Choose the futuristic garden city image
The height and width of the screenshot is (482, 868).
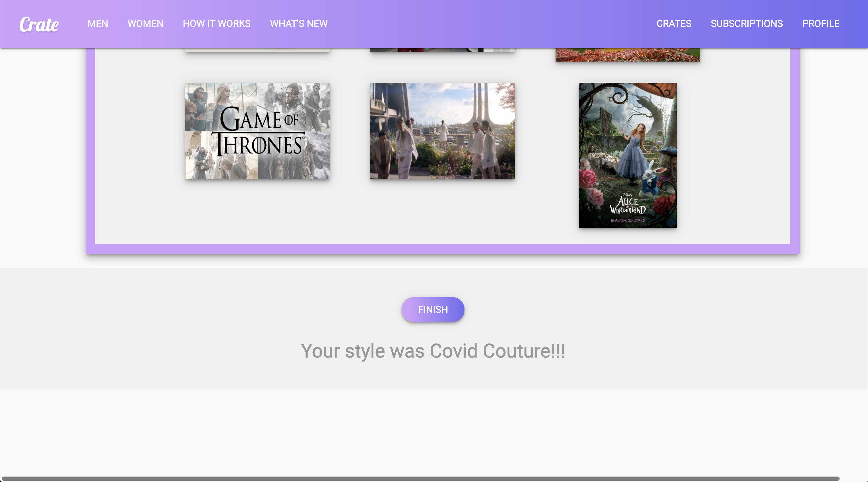(x=442, y=131)
